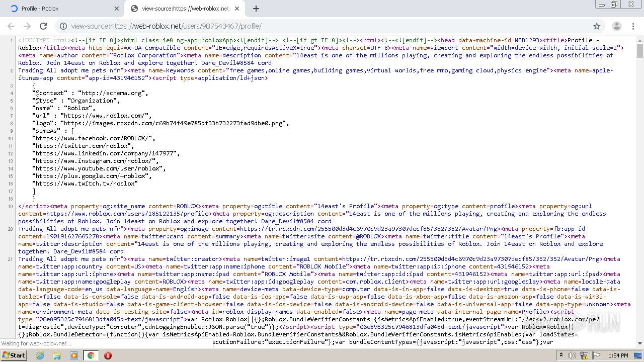Click the instagram.com/roblox/ line

tap(95, 161)
